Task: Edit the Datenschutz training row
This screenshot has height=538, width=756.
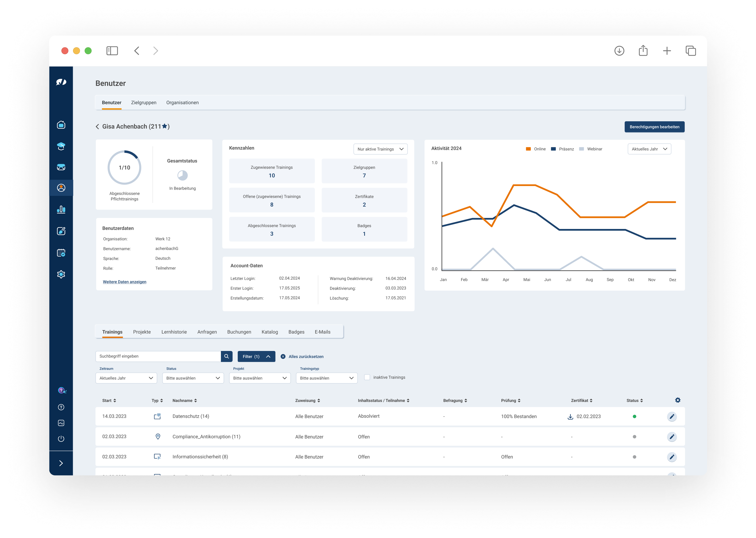Action: click(672, 416)
